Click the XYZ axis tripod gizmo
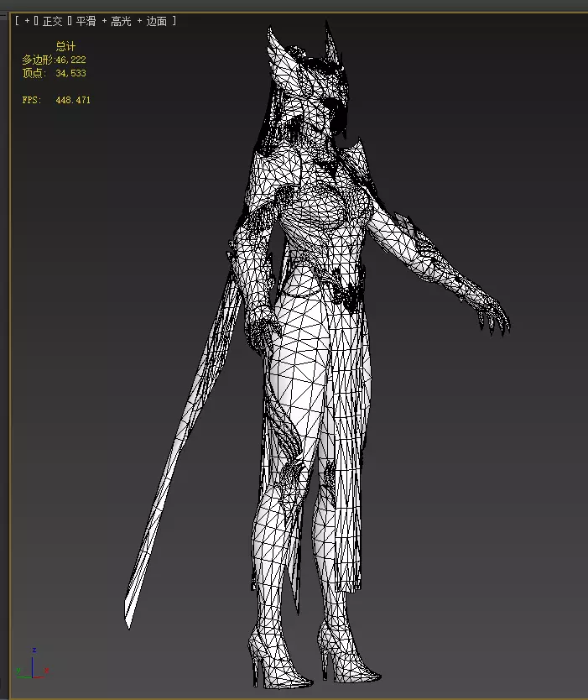Viewport: 588px width, 700px height. (32, 664)
